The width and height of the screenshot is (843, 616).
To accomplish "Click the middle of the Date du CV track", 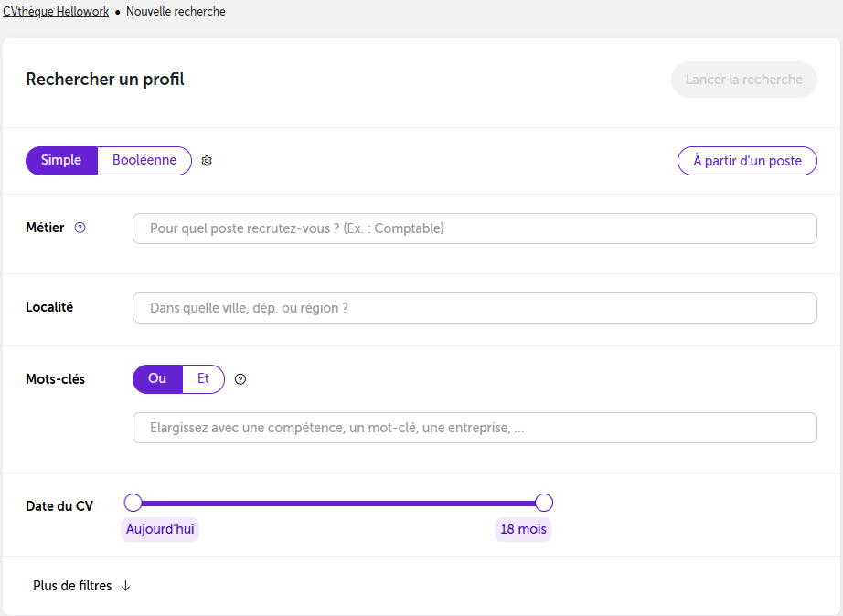I will tap(338, 503).
